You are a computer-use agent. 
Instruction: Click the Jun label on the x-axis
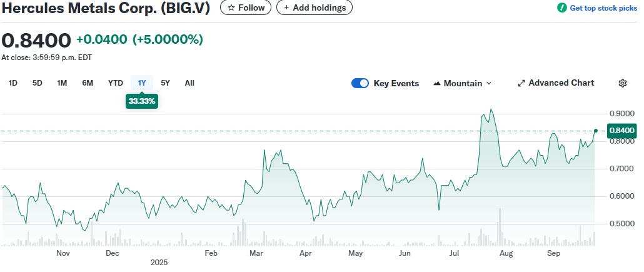(405, 253)
